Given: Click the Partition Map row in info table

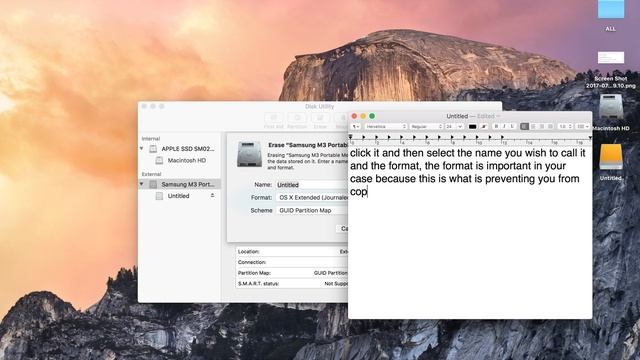Looking at the screenshot, I should coord(292,273).
